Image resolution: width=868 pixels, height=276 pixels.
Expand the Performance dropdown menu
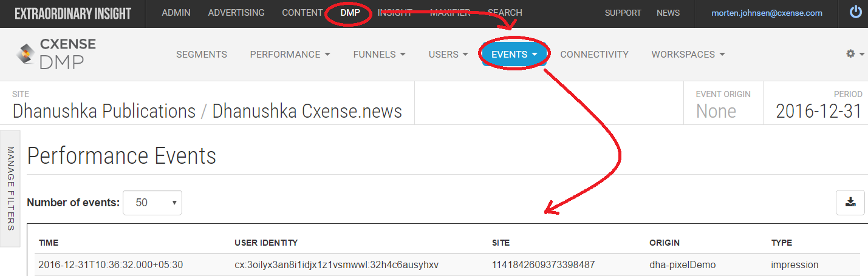click(x=290, y=54)
